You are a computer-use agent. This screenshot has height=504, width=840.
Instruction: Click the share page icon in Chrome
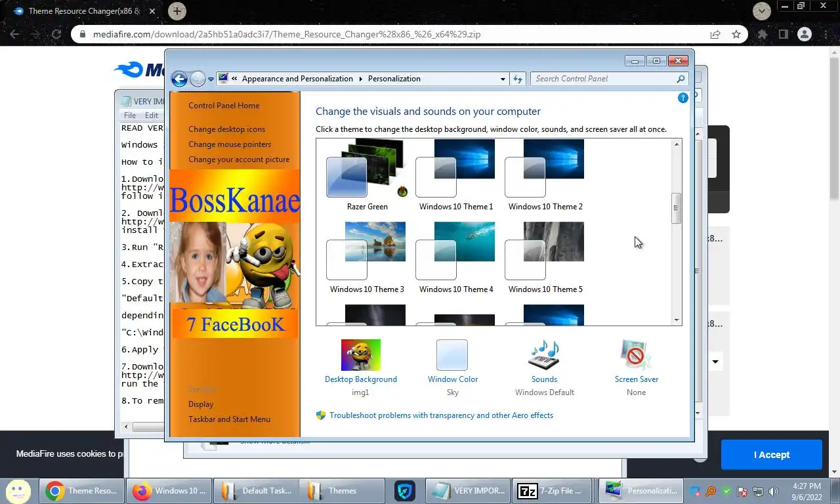click(x=715, y=34)
